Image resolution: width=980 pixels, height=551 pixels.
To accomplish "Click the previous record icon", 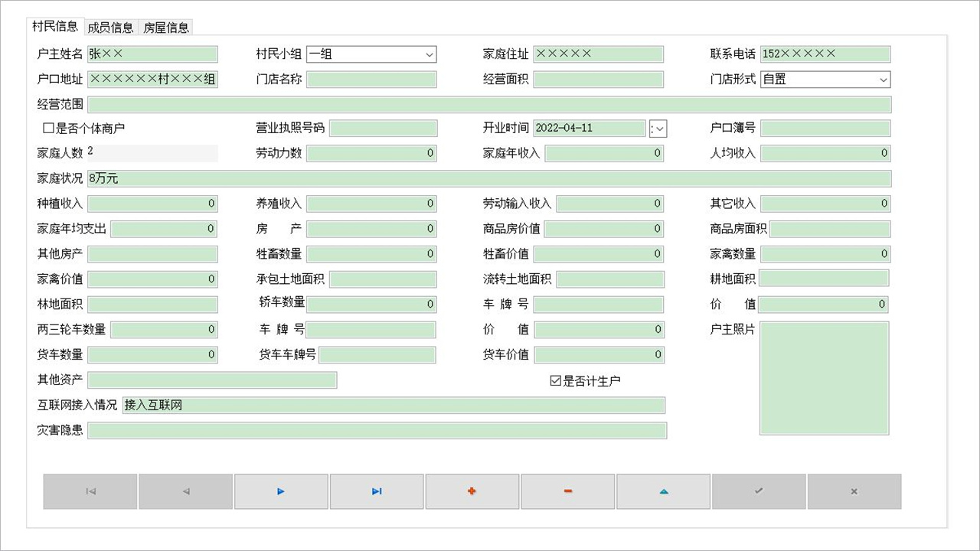I will pos(185,491).
